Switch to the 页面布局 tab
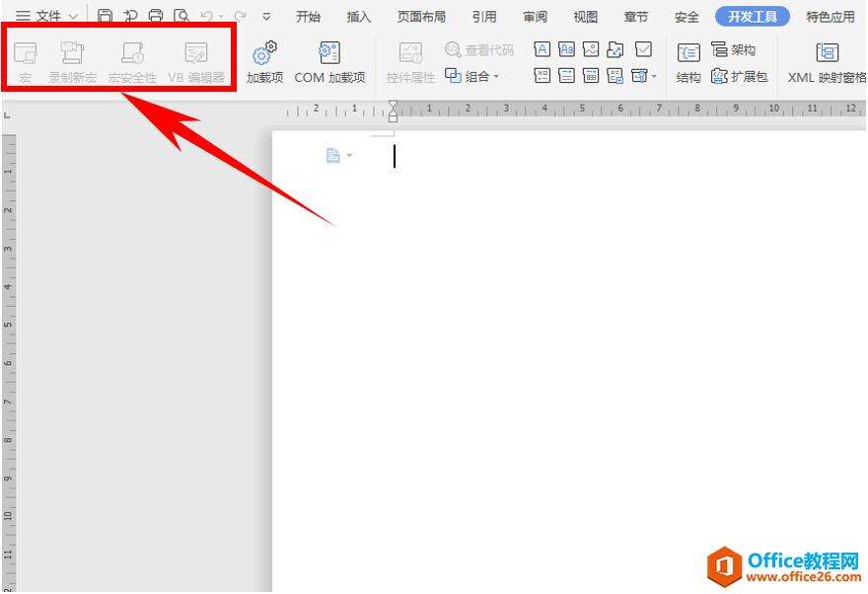 point(421,17)
